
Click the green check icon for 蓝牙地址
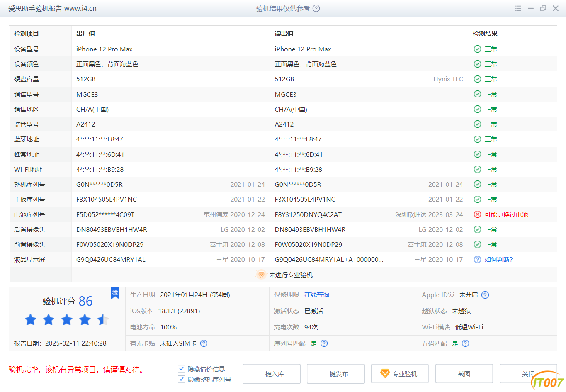coord(477,139)
